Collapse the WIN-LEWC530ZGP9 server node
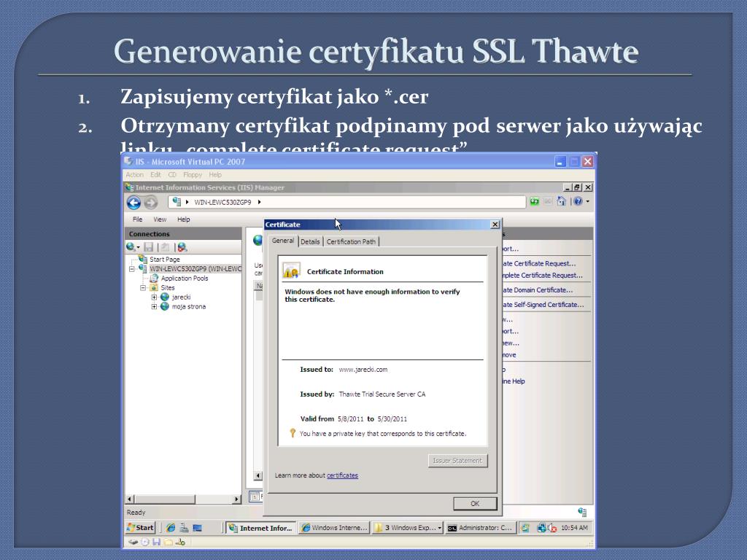Screen dimensions: 747x560 [132, 268]
